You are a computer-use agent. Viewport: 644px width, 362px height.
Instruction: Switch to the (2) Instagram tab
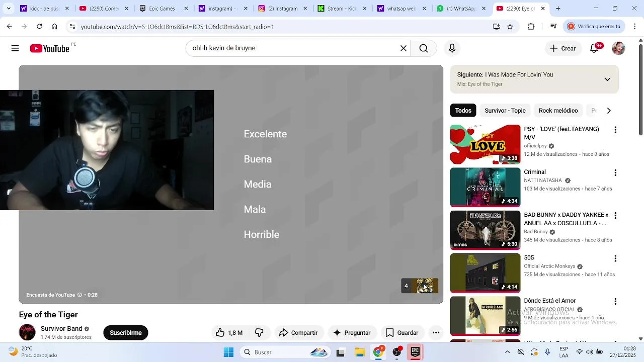pos(283,9)
